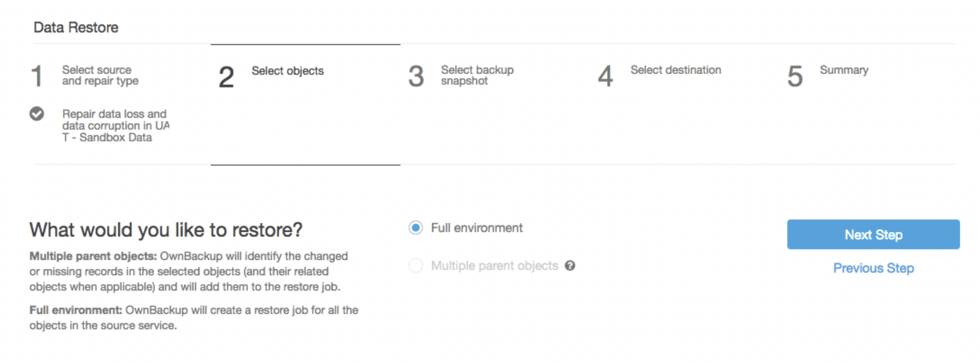The height and width of the screenshot is (363, 980).
Task: Click the step 2 number indicator
Action: pyautogui.click(x=226, y=76)
